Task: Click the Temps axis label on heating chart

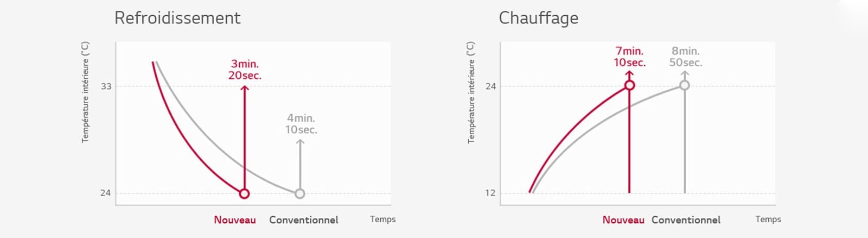Action: pos(768,219)
